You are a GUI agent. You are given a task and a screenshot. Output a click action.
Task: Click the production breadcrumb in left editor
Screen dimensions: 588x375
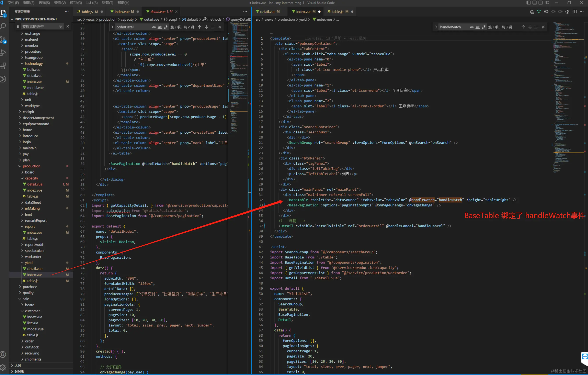tap(107, 19)
